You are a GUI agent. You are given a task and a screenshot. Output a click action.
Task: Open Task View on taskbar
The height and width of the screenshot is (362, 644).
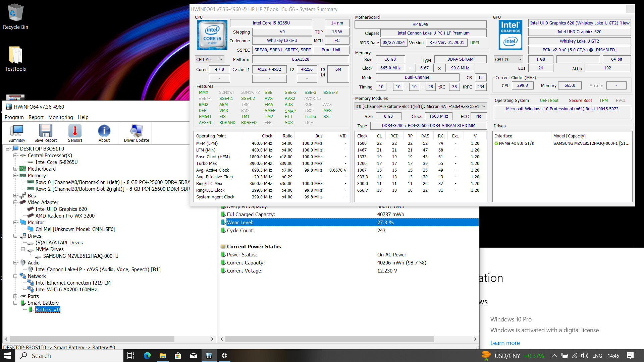[131, 356]
